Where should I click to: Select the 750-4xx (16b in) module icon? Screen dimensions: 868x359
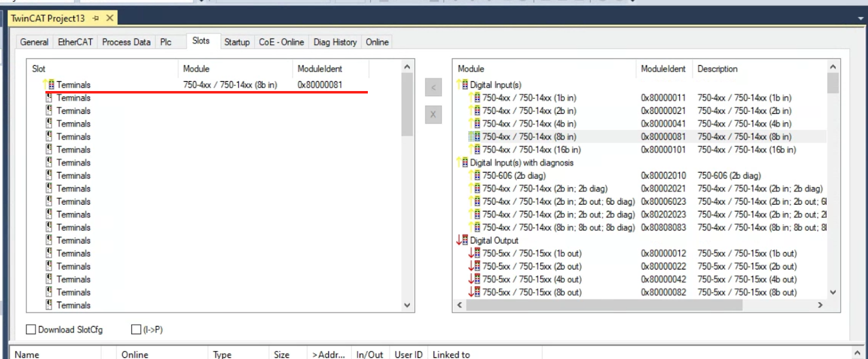coord(475,150)
